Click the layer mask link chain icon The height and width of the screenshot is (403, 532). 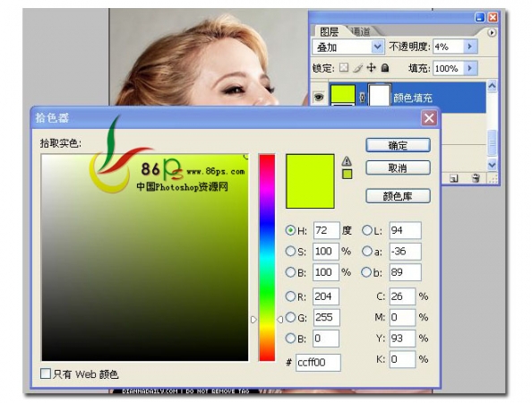pyautogui.click(x=362, y=98)
